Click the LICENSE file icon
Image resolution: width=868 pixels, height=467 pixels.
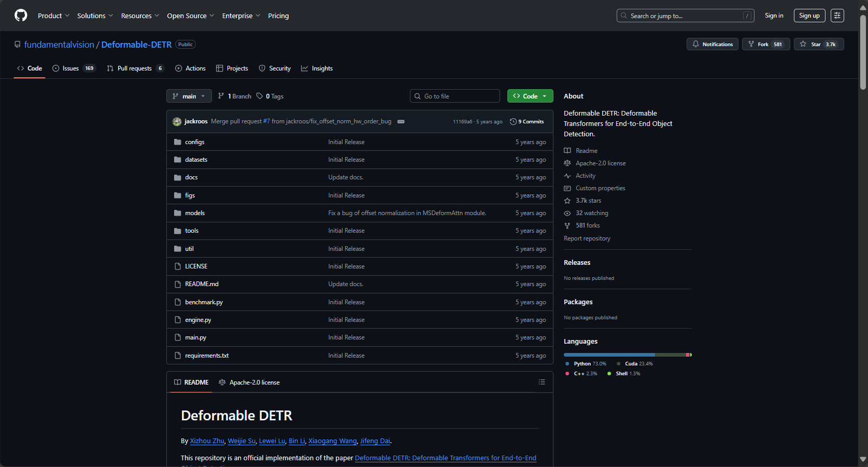(178, 266)
